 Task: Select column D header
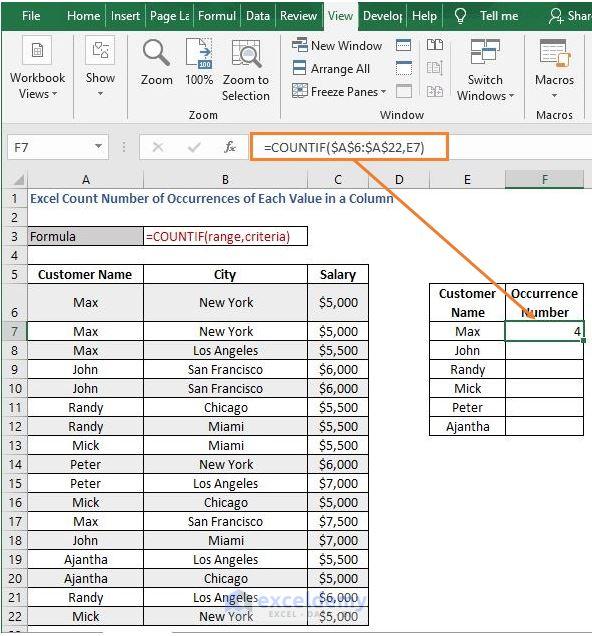tap(399, 180)
